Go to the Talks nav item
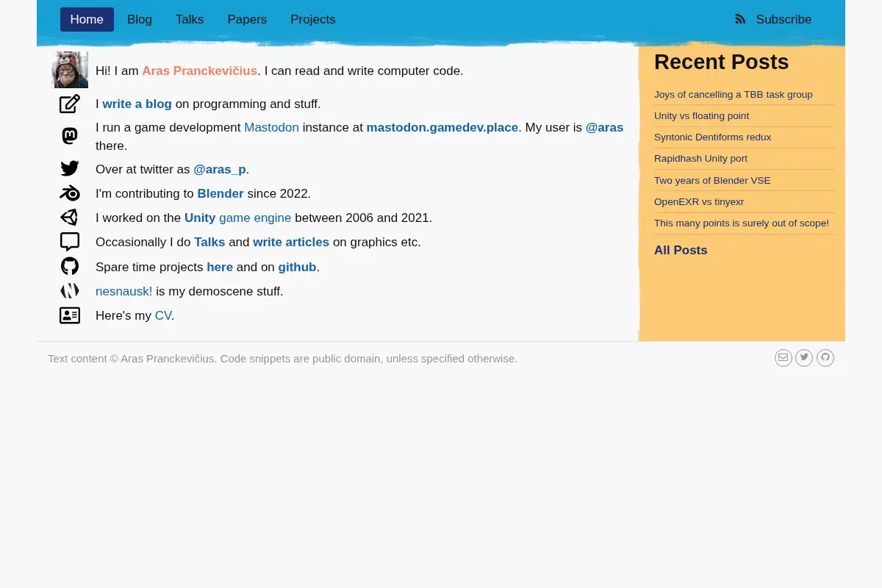This screenshot has width=882, height=588. 190,19
